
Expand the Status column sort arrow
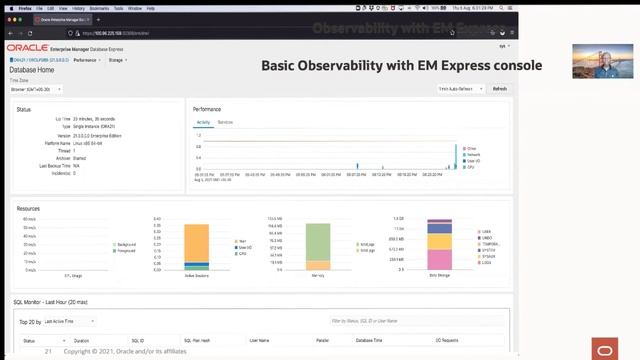pos(64,341)
